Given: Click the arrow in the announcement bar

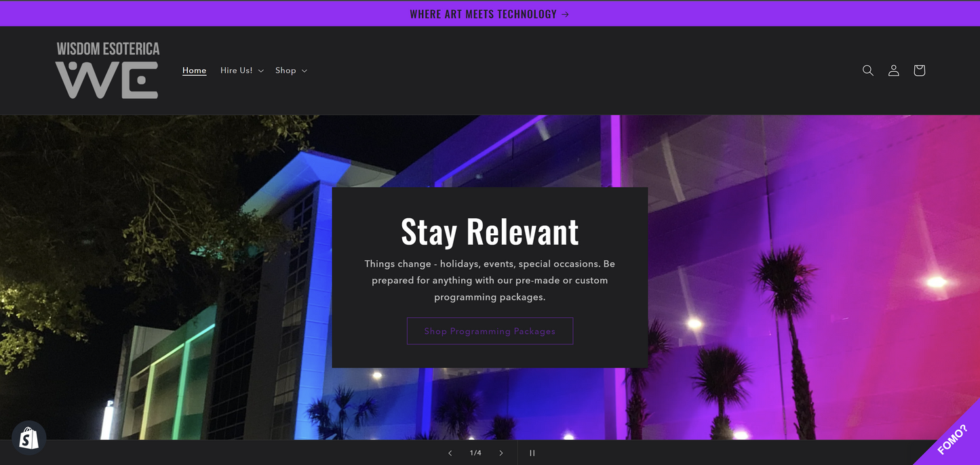Looking at the screenshot, I should pos(566,14).
